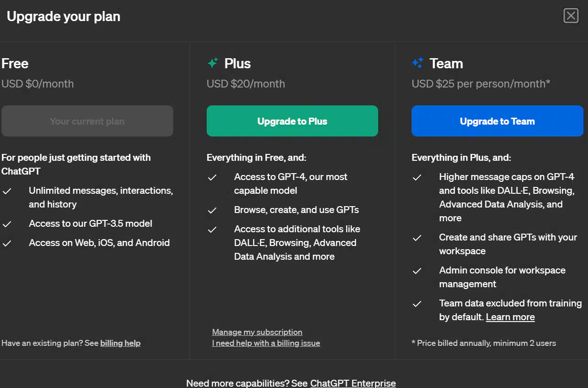Click checkmark beside Access on Web, iOS, and Android

pos(7,243)
